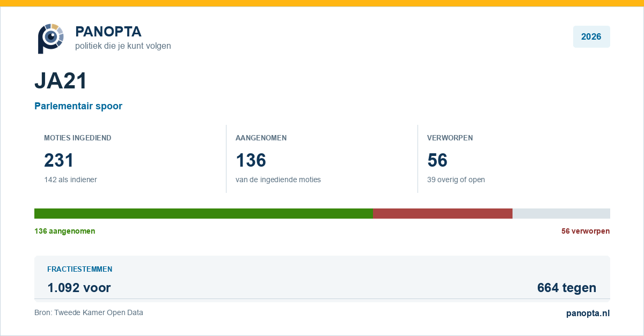Click the 'FRACTIESTEMMEN' section label

point(79,269)
